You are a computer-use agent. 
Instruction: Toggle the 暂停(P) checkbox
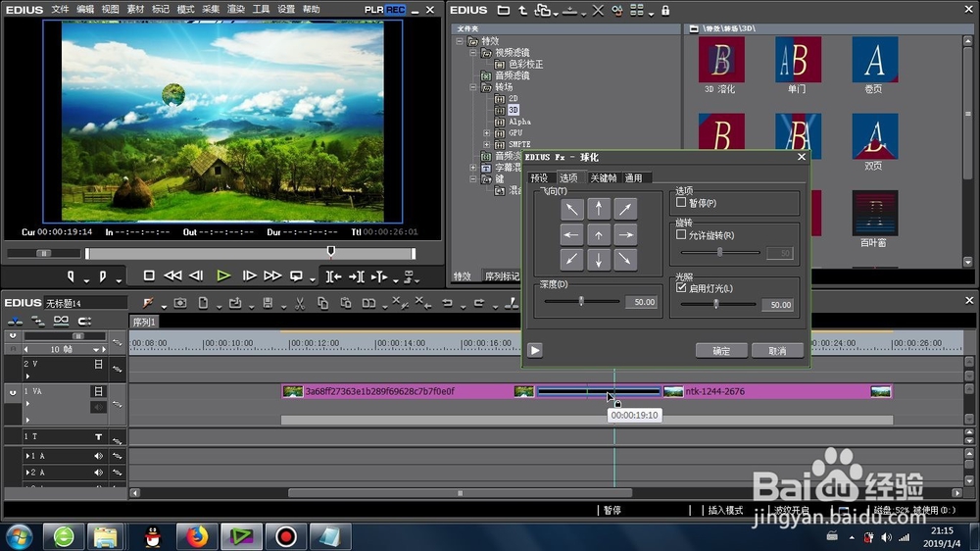(681, 202)
